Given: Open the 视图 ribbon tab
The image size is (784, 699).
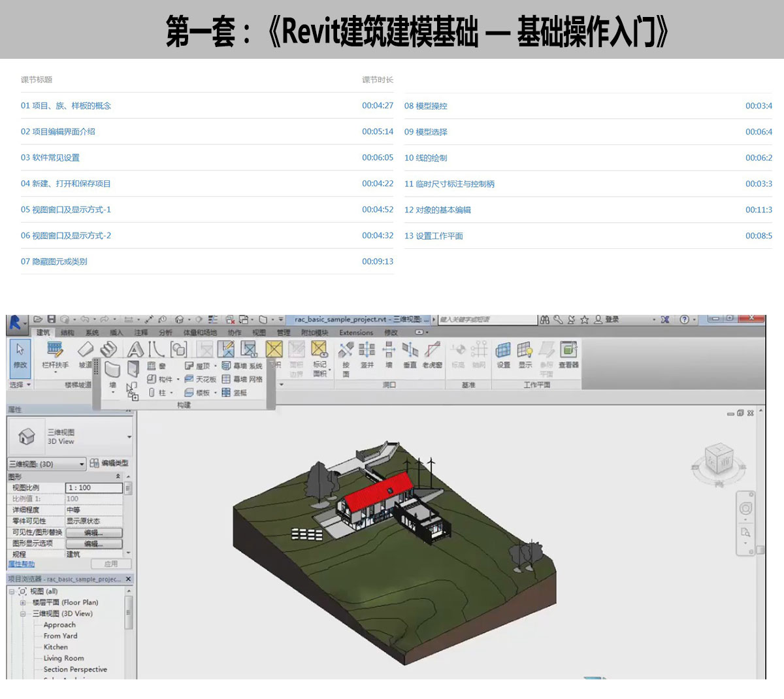Looking at the screenshot, I should pyautogui.click(x=259, y=333).
